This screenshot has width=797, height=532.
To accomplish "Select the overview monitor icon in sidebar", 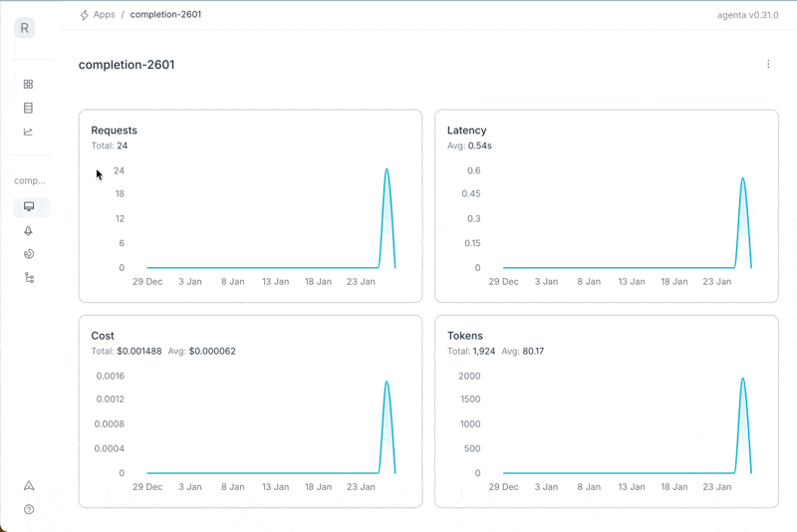I will point(29,207).
